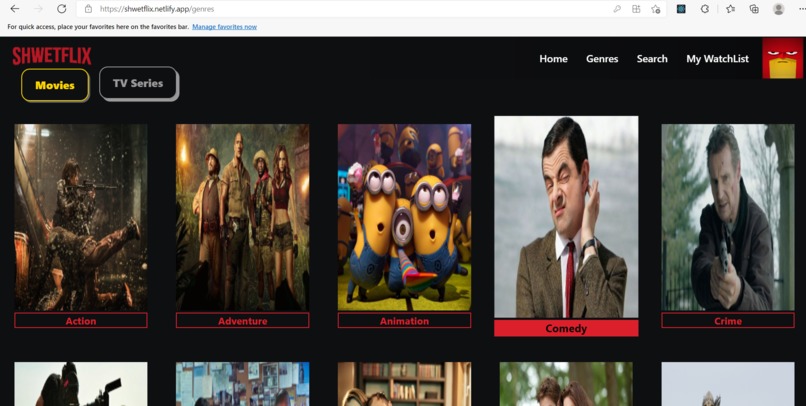Screen dimensions: 806x406
Task: Click second-row poster under Comedy
Action: 566,384
